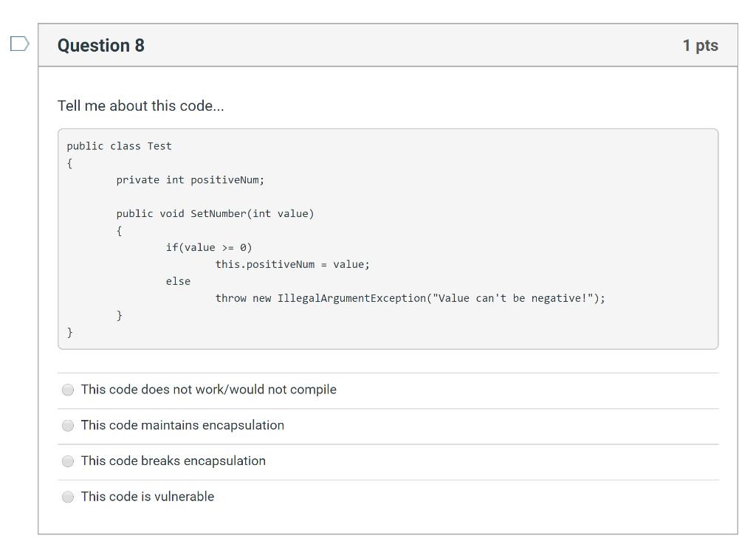The height and width of the screenshot is (555, 756).
Task: Click the 'public class Test' code line
Action: click(x=119, y=146)
